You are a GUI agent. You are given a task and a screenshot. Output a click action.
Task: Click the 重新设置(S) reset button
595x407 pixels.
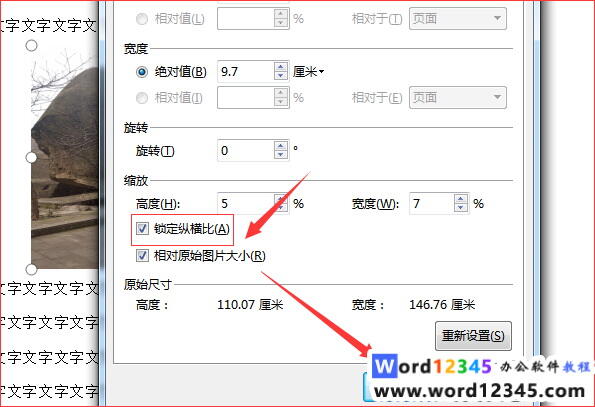tap(473, 336)
